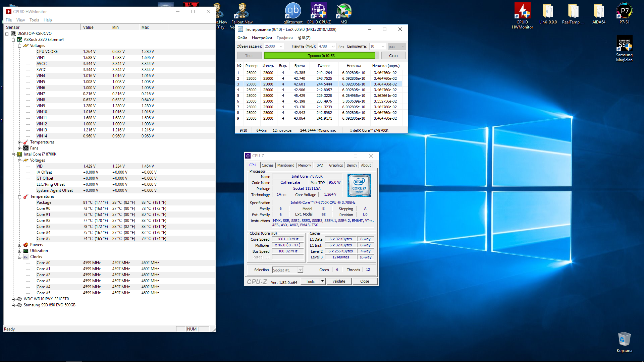
Task: Open the problem size dropdown showing 25000
Action: [281, 47]
